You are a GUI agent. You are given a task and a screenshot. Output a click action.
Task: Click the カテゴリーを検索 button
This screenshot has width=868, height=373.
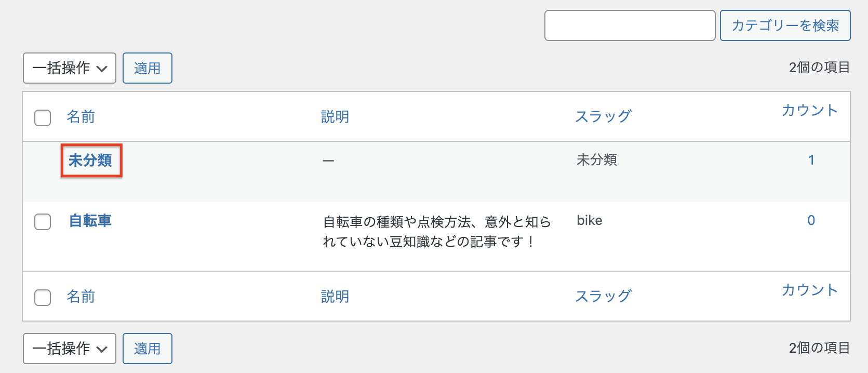pos(785,25)
